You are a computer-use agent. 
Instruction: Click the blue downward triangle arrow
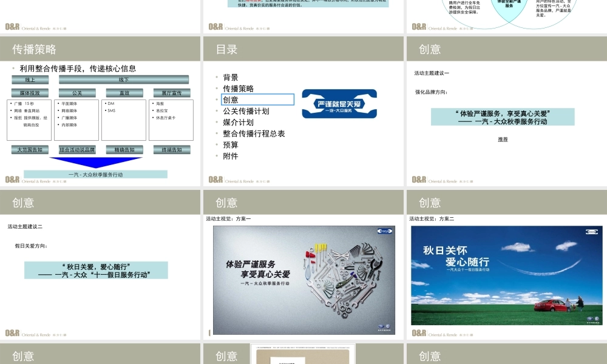click(x=96, y=162)
